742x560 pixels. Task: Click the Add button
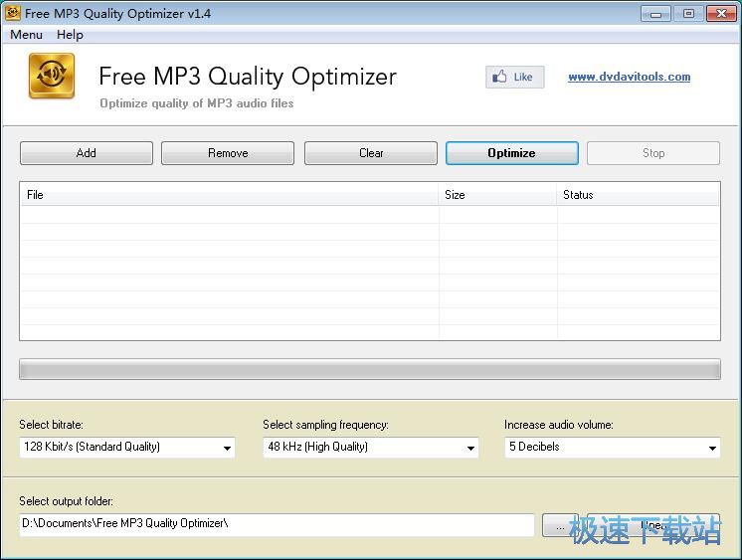[x=87, y=153]
